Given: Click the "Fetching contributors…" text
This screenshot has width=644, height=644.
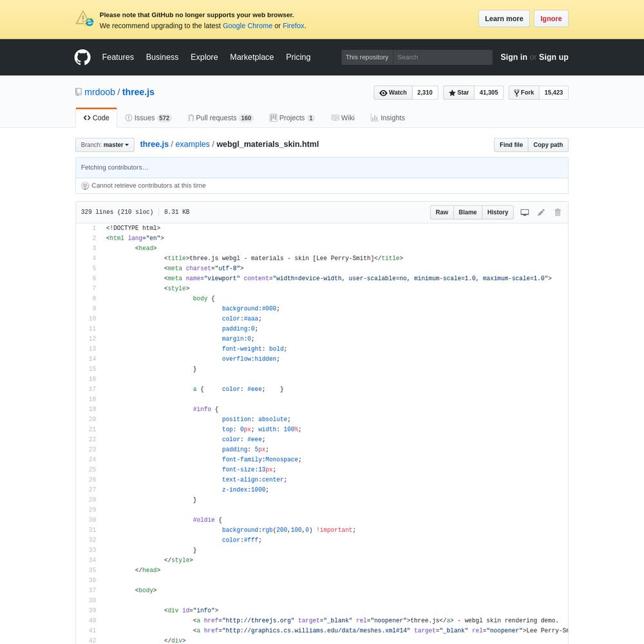Looking at the screenshot, I should point(115,167).
